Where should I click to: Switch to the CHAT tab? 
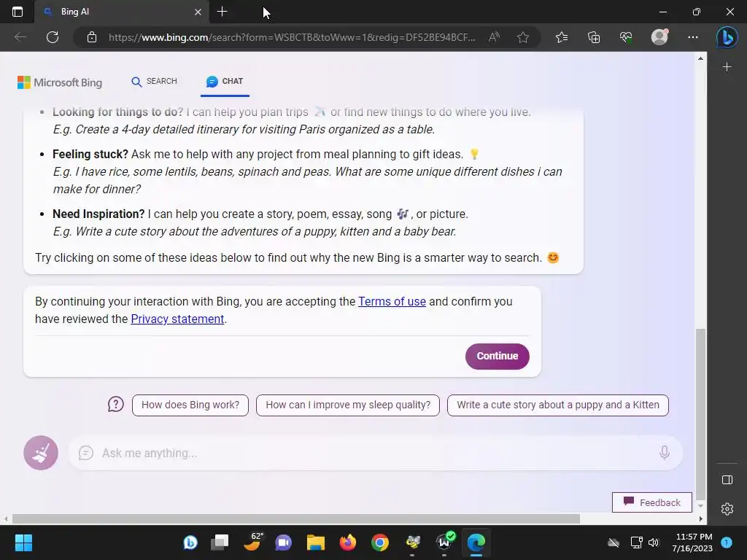coord(225,82)
